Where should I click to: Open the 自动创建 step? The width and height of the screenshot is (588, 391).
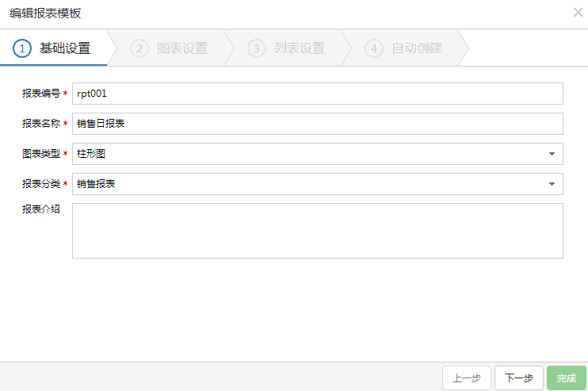point(405,48)
